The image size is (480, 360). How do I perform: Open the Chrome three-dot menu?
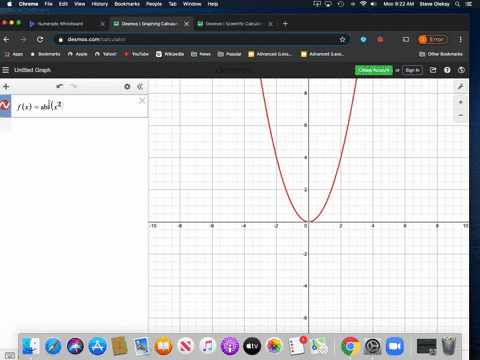pos(461,39)
